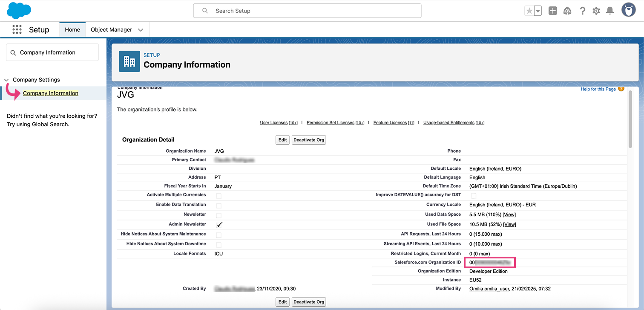Open the user profile avatar
The image size is (644, 310).
[x=628, y=10]
